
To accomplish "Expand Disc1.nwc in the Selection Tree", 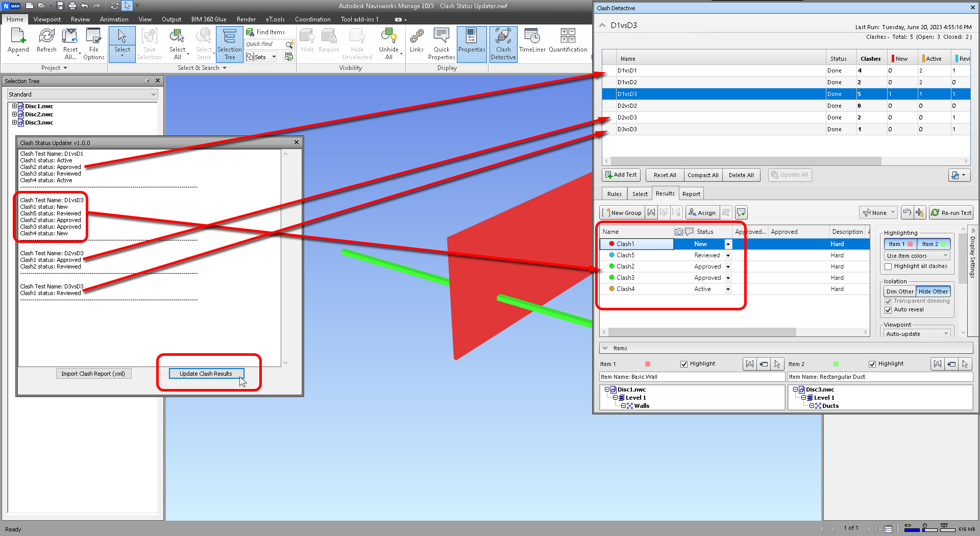I will [x=14, y=106].
